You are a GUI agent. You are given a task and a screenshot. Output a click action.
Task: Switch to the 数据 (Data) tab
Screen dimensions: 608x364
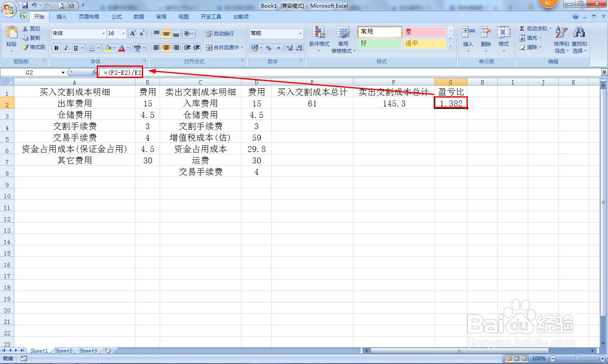coord(139,17)
